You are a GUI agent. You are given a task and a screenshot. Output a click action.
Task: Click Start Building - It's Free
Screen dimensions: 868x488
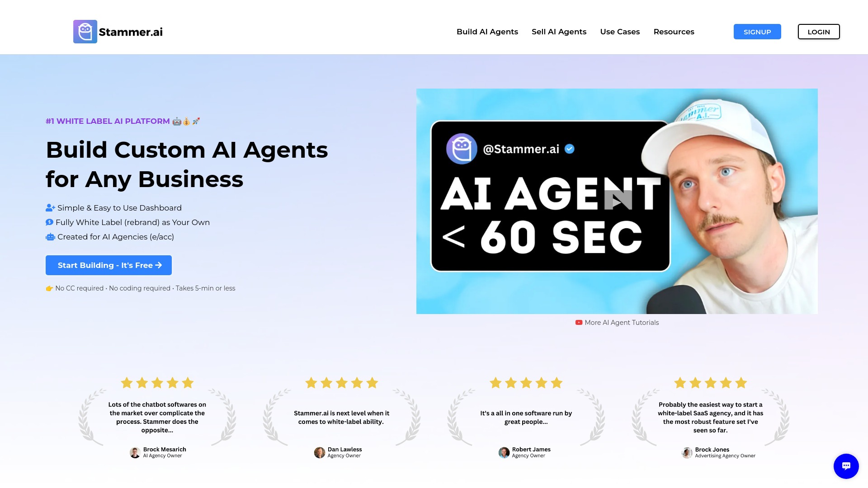coord(108,265)
